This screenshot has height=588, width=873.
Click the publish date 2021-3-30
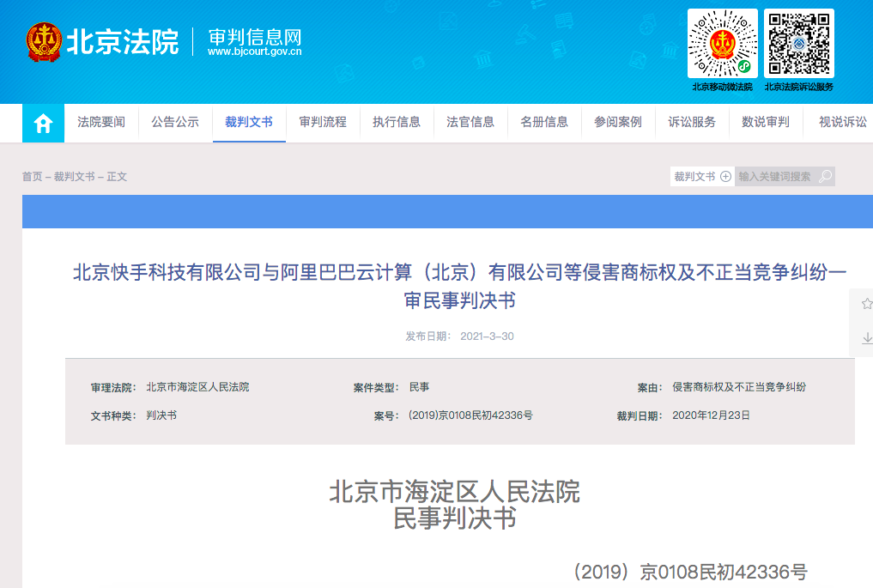tap(488, 336)
